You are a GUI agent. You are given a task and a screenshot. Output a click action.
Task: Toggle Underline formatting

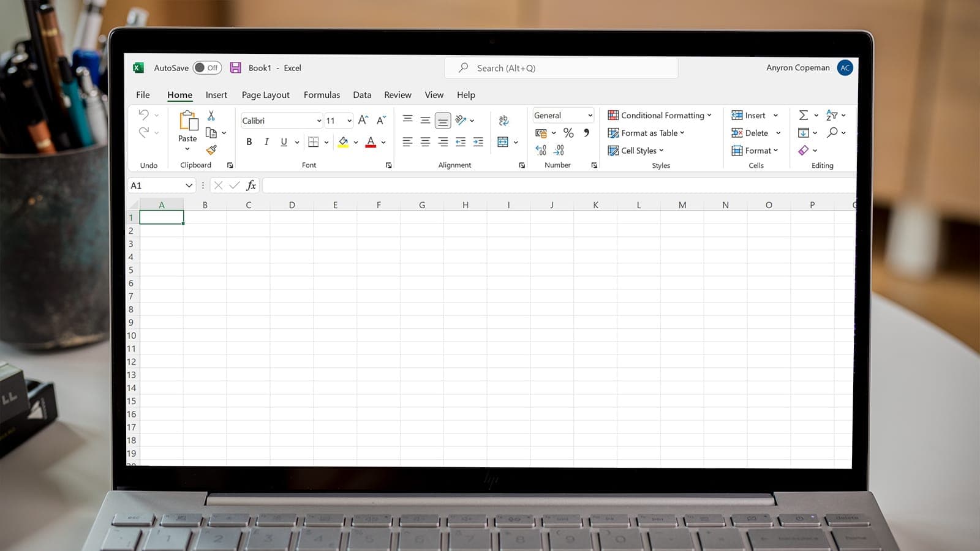pyautogui.click(x=284, y=142)
